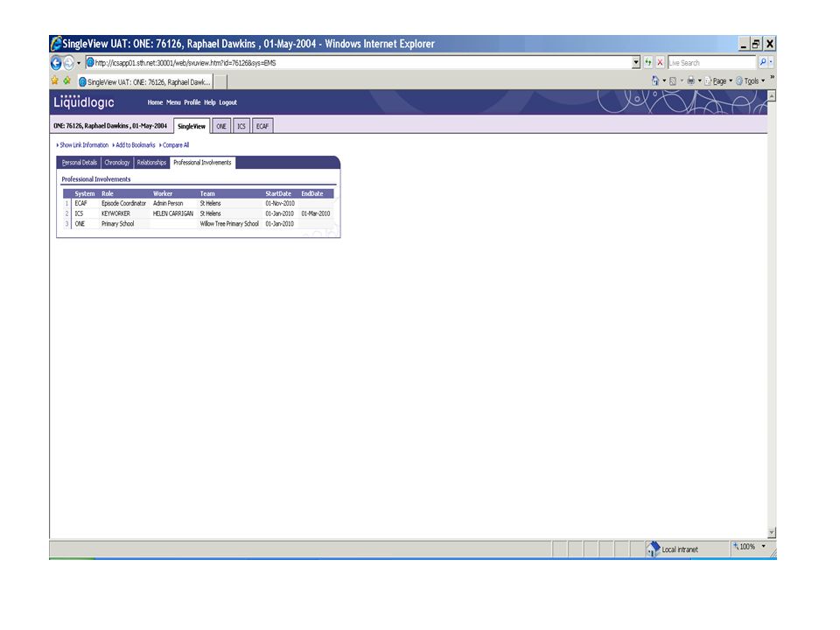
Task: Click the address bar URL field
Action: [358, 63]
